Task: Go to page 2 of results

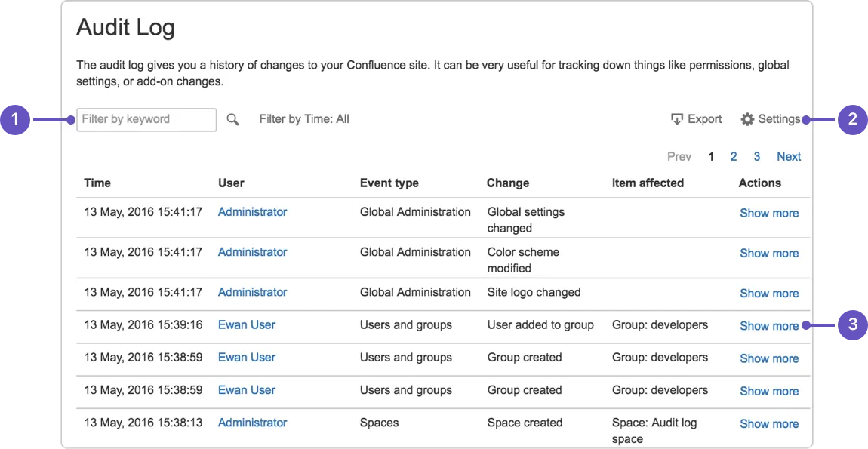Action: 734,157
